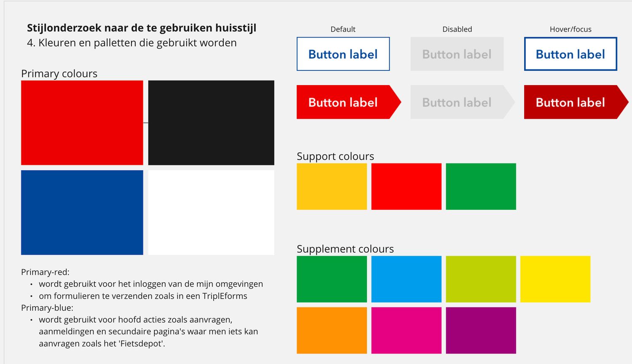Choose the magenta pink Supplement swatch
Viewport: 632px width, 364px height.
[x=406, y=330]
